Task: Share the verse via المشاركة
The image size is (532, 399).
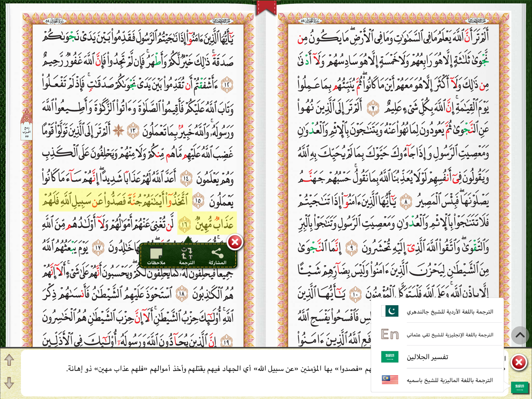Action: [x=218, y=256]
